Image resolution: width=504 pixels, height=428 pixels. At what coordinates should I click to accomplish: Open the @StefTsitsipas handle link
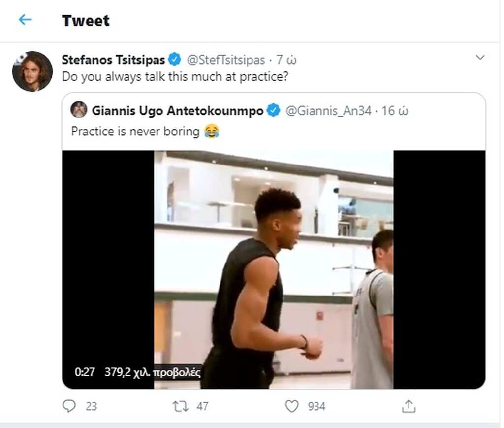point(224,60)
